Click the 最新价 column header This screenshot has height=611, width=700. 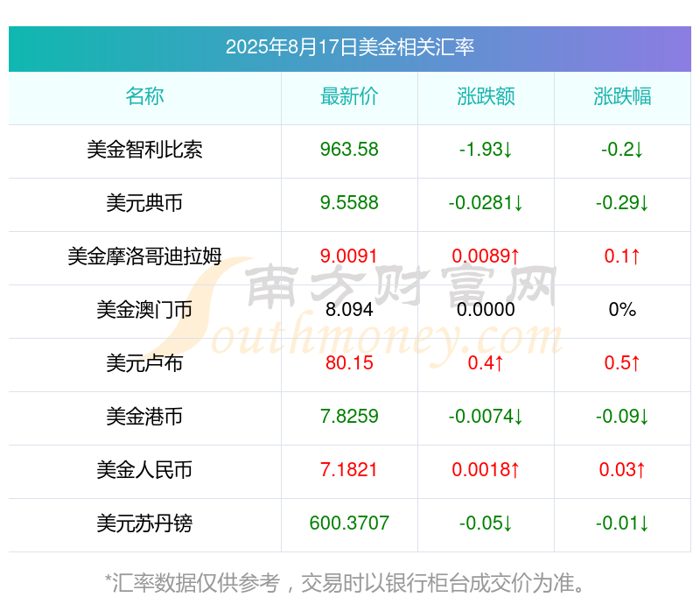[x=349, y=96]
